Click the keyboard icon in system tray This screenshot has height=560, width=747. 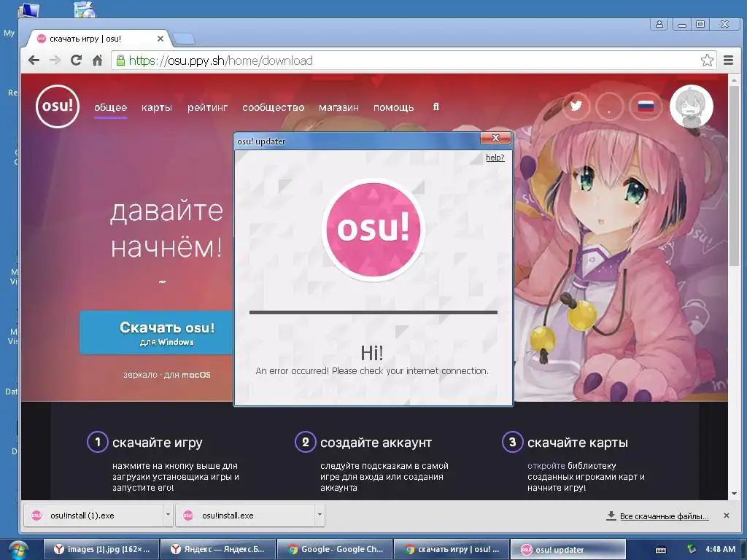(661, 550)
